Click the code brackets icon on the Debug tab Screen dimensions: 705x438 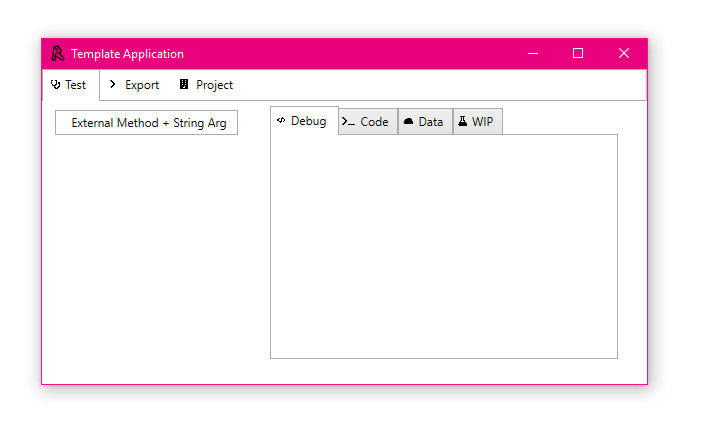[281, 121]
